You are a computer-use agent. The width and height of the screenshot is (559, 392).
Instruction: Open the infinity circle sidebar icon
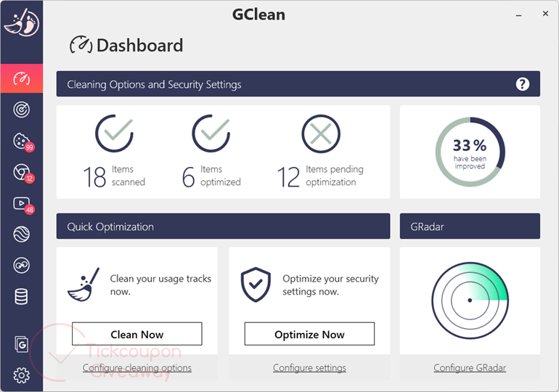21,265
